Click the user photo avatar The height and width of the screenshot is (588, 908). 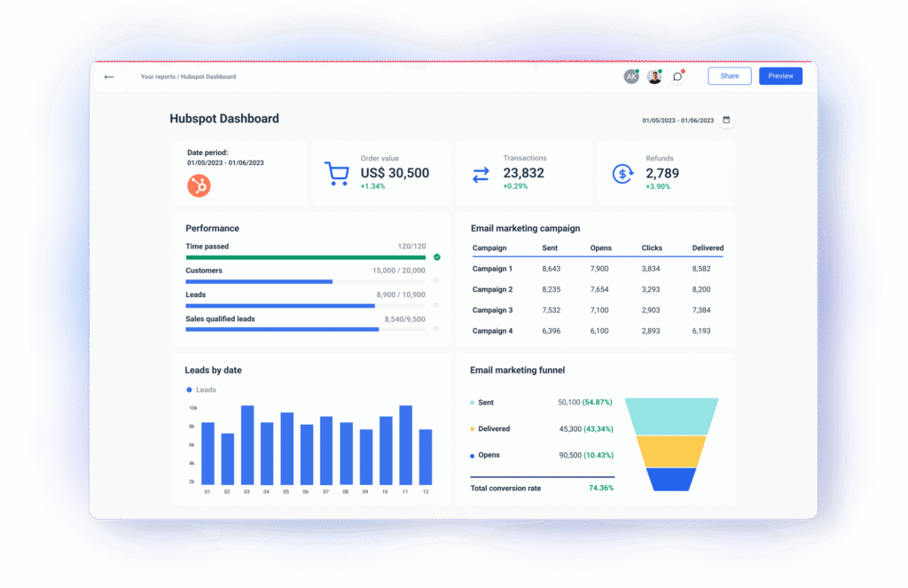[654, 77]
